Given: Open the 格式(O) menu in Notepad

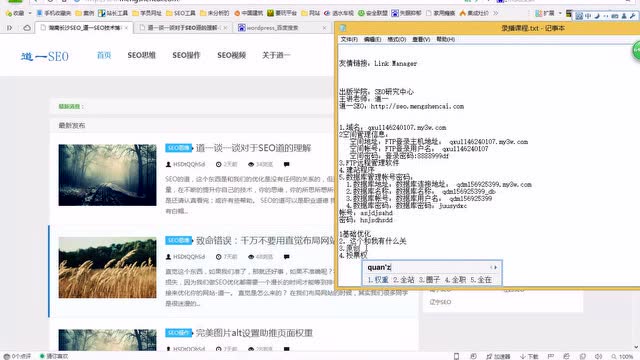Looking at the screenshot, I should click(x=396, y=39).
